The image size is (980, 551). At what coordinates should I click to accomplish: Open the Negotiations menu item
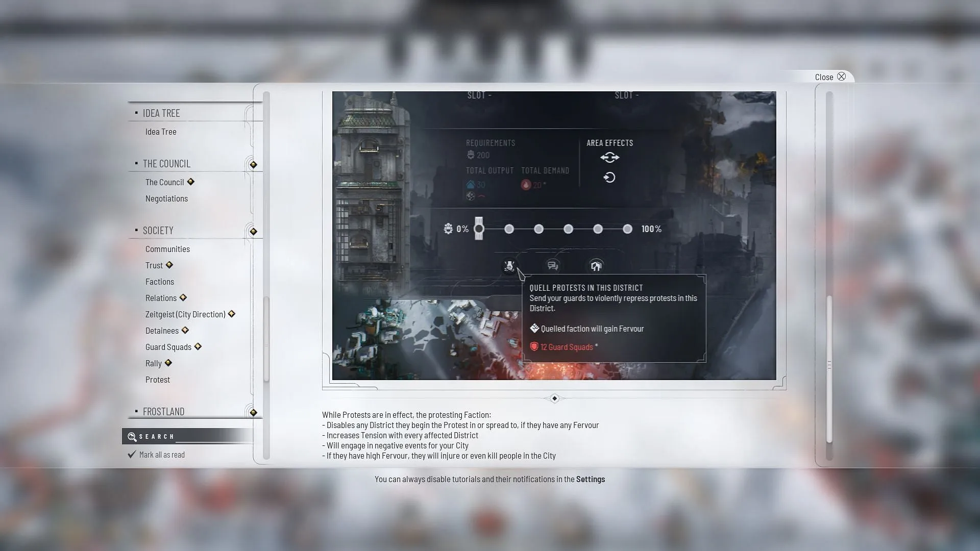click(166, 198)
